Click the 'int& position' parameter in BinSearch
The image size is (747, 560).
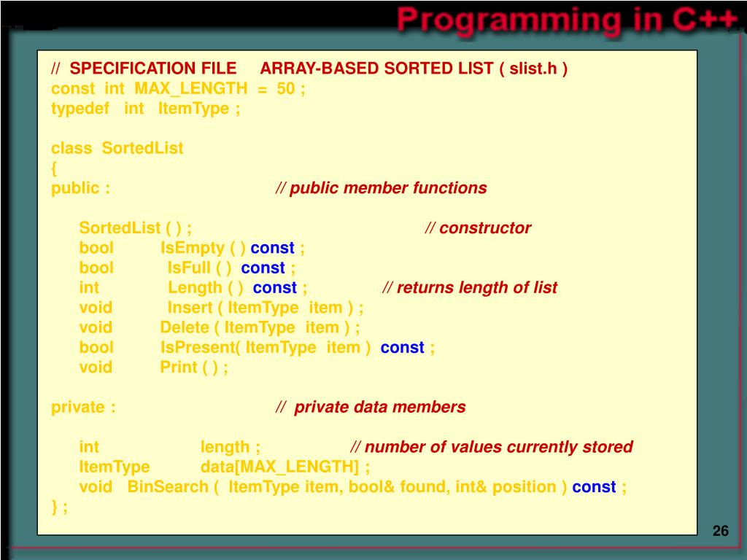pos(506,486)
